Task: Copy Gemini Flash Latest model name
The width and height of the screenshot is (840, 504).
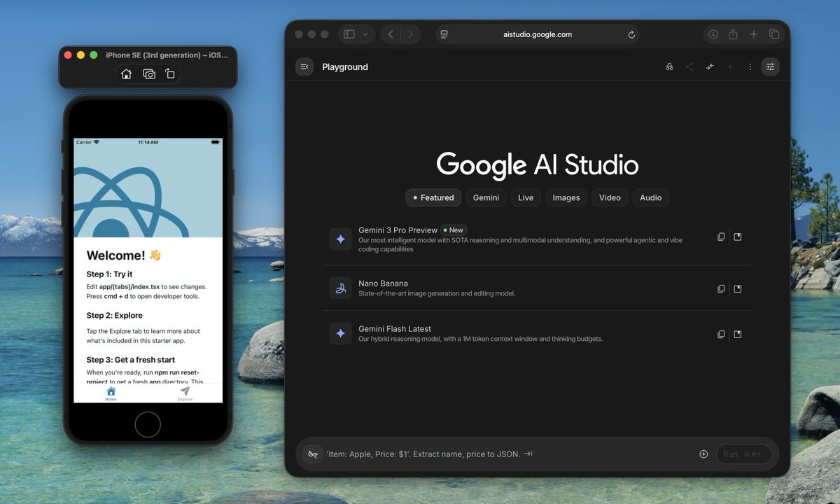Action: point(721,334)
